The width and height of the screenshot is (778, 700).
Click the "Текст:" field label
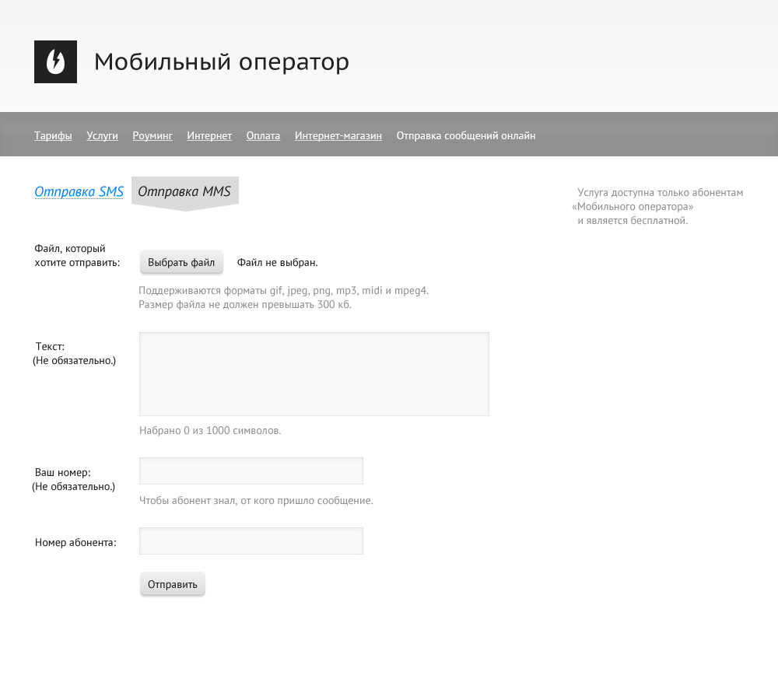tap(50, 346)
